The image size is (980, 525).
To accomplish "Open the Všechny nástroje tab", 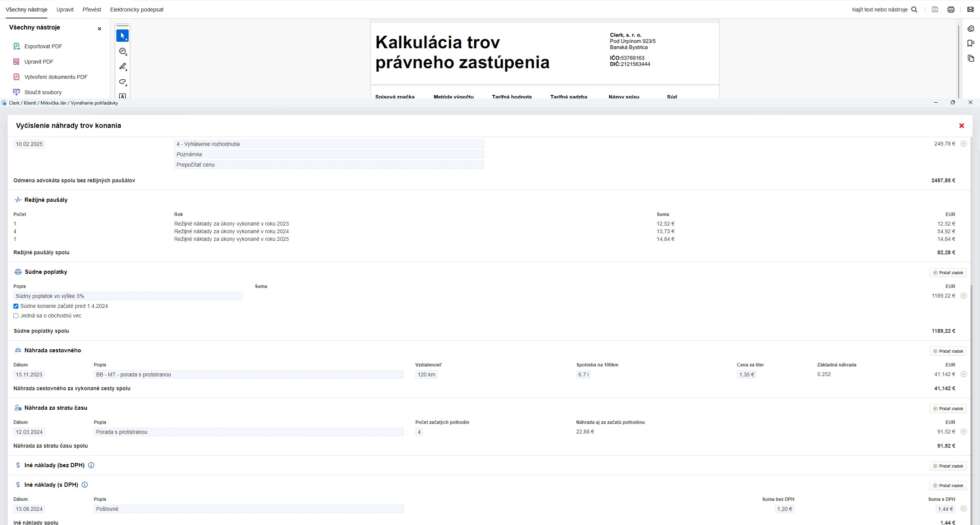I will click(x=26, y=9).
